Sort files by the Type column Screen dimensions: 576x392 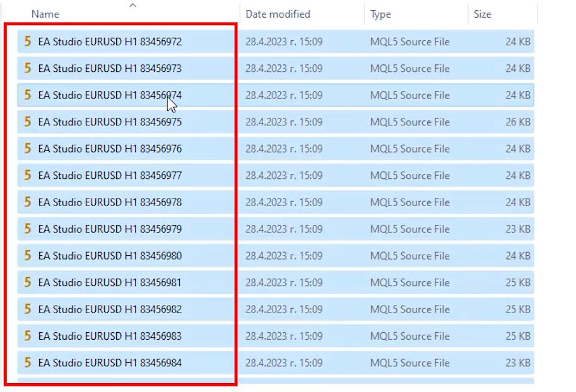380,14
